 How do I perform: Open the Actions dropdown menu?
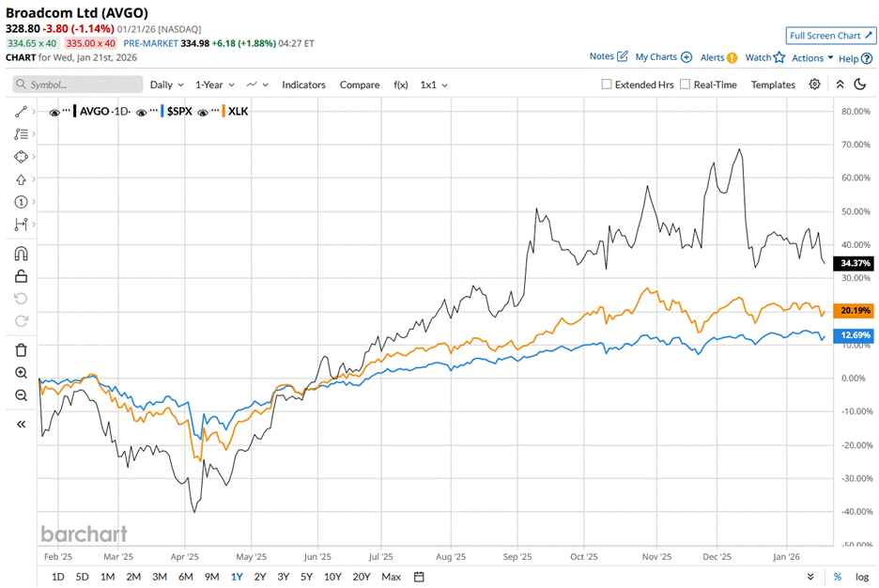[812, 57]
